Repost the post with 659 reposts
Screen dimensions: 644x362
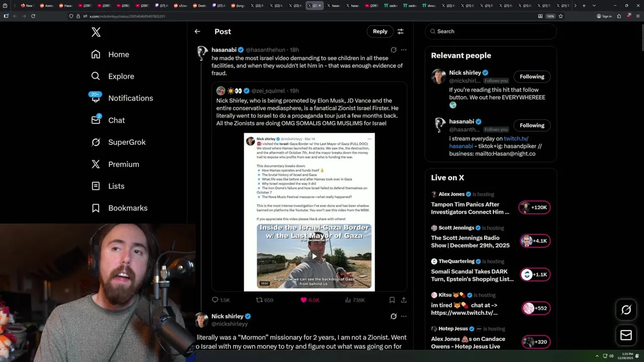[x=265, y=300]
